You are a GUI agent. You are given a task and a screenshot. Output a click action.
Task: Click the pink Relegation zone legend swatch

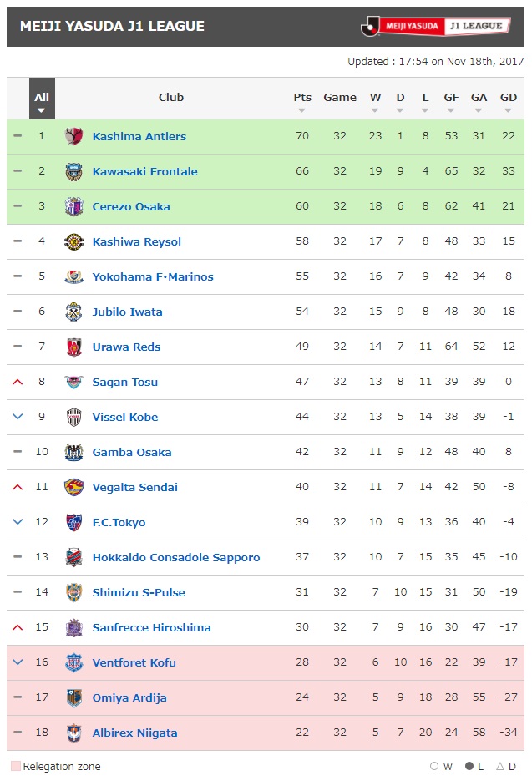point(15,766)
